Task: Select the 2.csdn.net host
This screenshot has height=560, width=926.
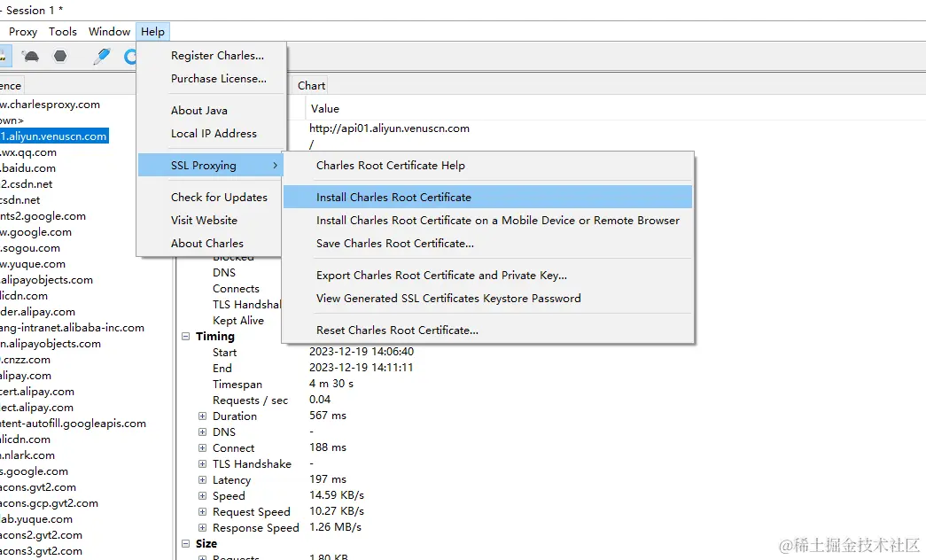Action: coord(26,184)
